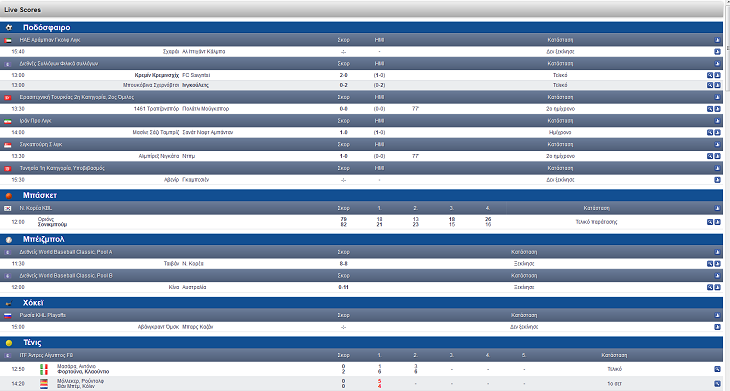Click the 8-8 baseball score
The width and height of the screenshot is (730, 391).
tap(344, 263)
